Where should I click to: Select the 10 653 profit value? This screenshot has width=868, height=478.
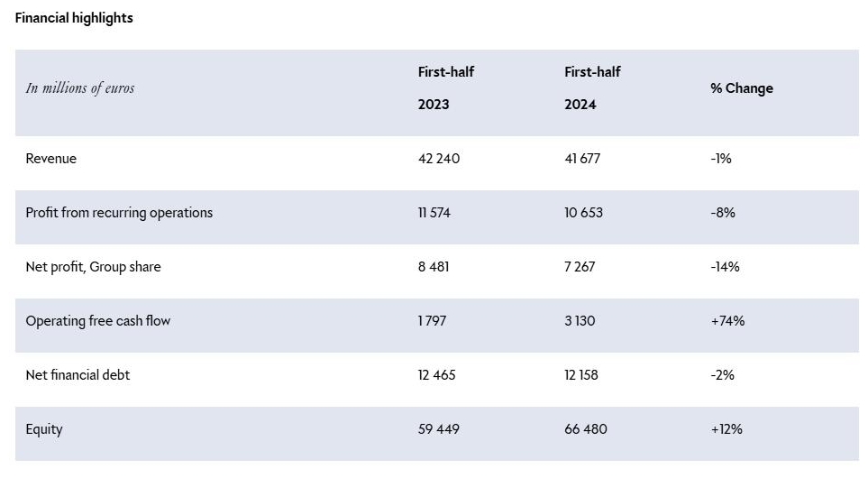pyautogui.click(x=583, y=213)
